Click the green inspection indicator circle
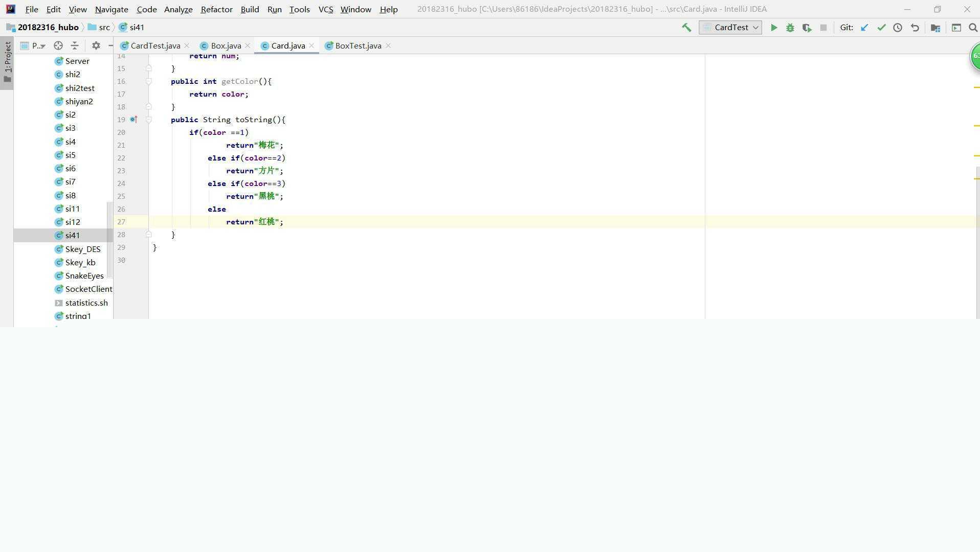 (975, 56)
